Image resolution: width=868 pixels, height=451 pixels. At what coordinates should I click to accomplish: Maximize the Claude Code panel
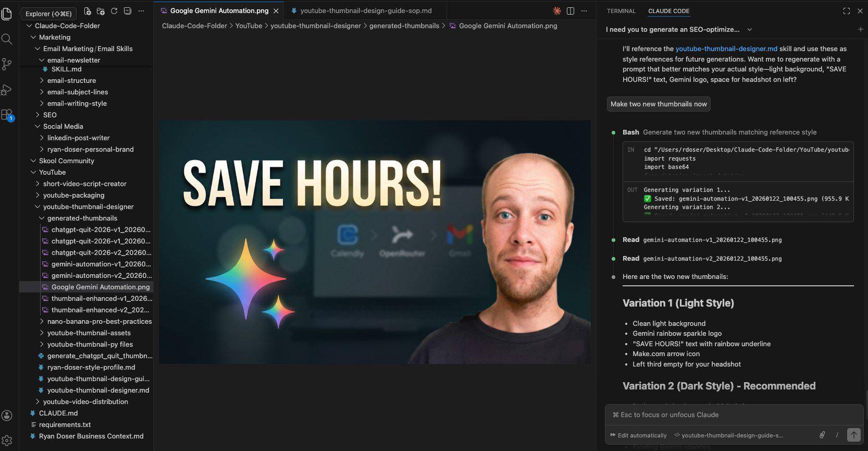pos(846,11)
